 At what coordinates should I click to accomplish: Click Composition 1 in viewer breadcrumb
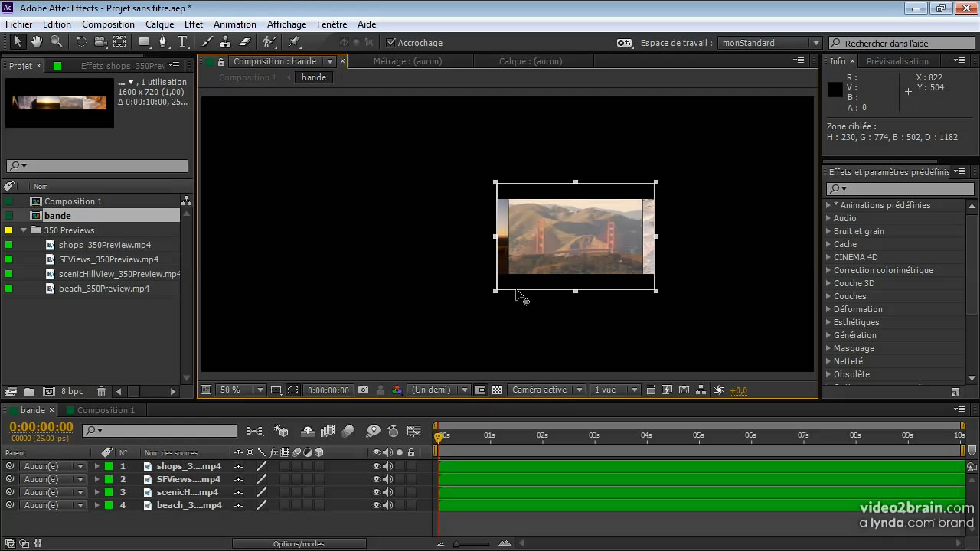tap(247, 77)
